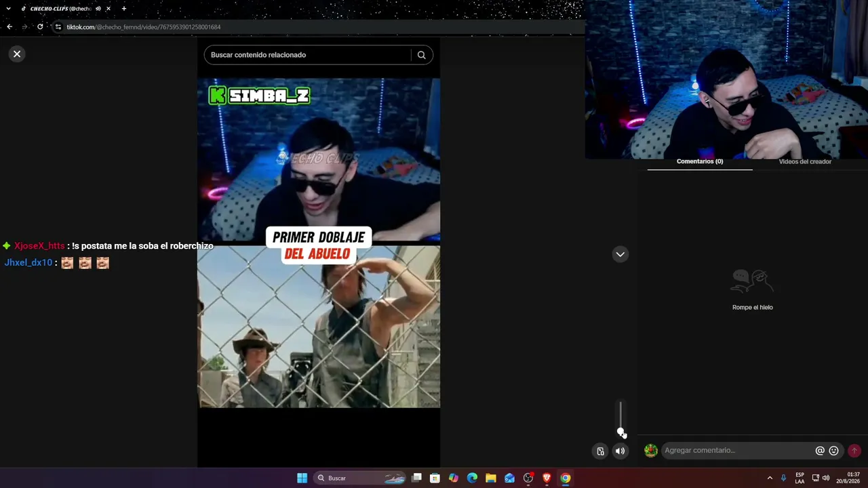
Task: Go forward using the browser forward arrow
Action: [x=25, y=27]
